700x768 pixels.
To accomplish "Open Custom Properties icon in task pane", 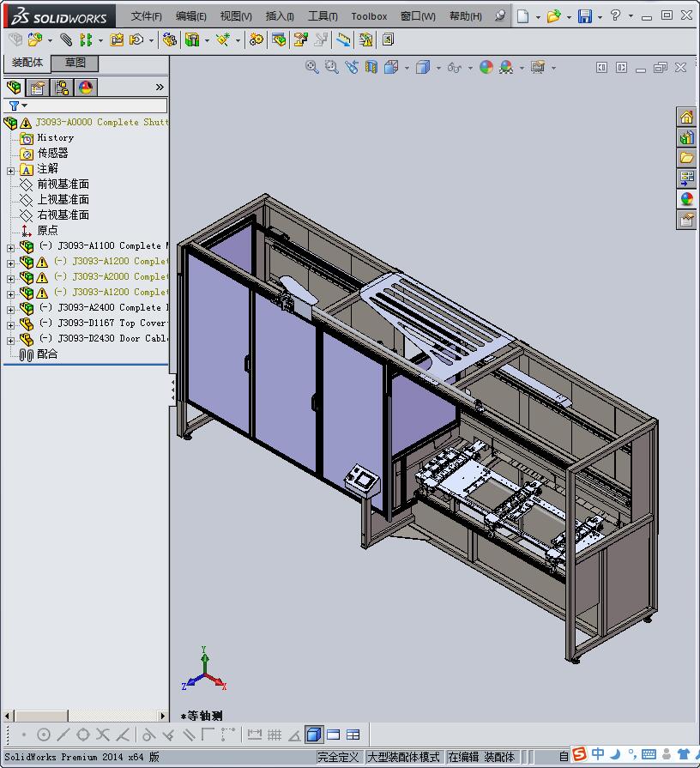I will coord(686,220).
